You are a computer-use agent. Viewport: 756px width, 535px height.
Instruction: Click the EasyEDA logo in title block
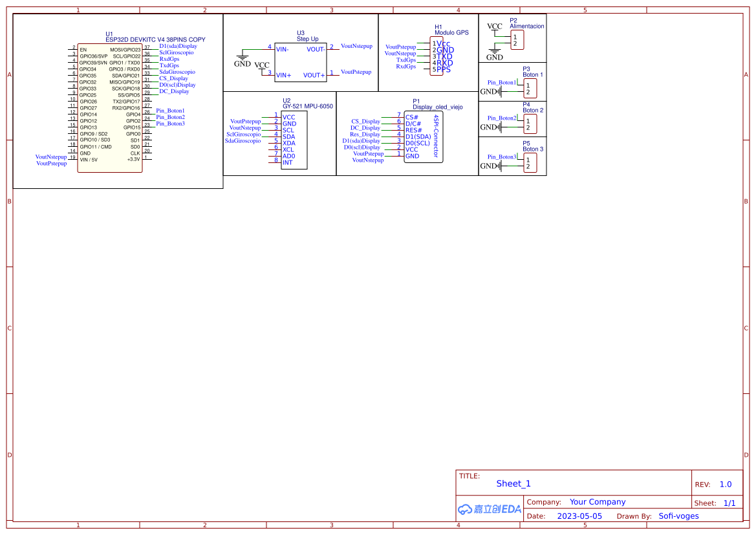(x=489, y=509)
